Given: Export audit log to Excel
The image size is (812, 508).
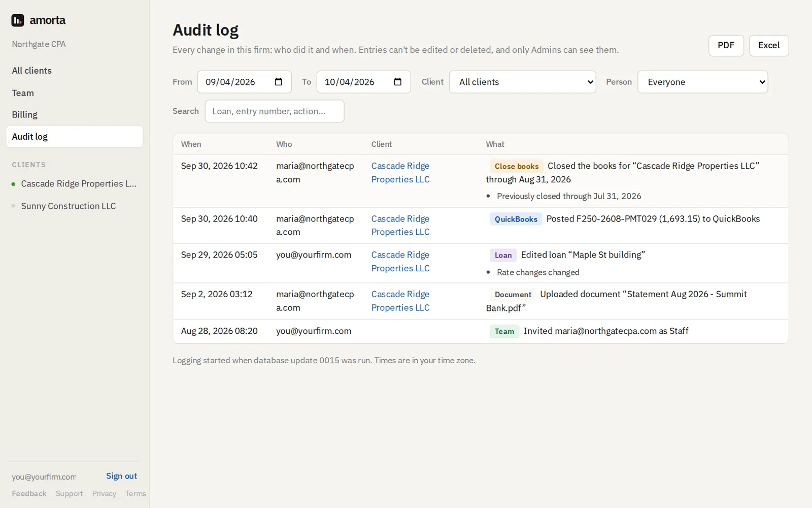Looking at the screenshot, I should tap(769, 45).
